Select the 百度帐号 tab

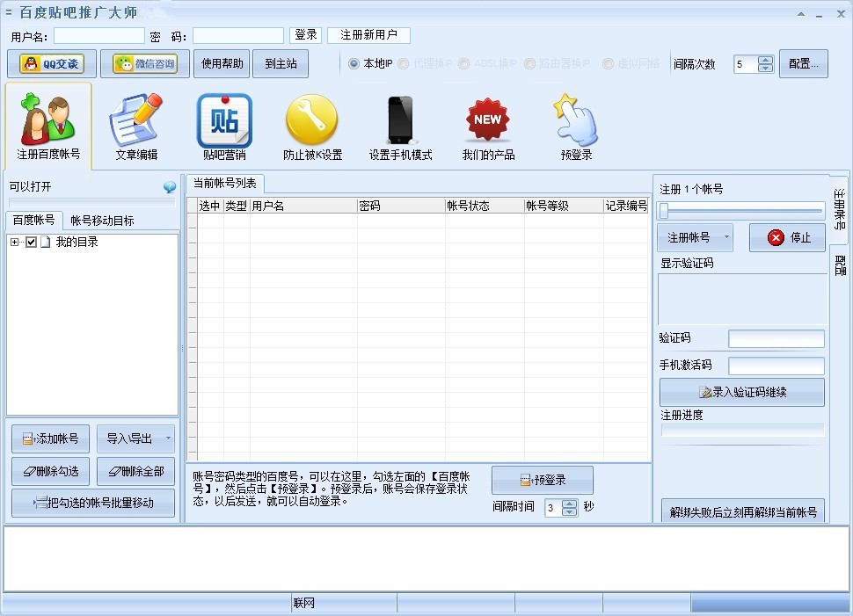(33, 221)
